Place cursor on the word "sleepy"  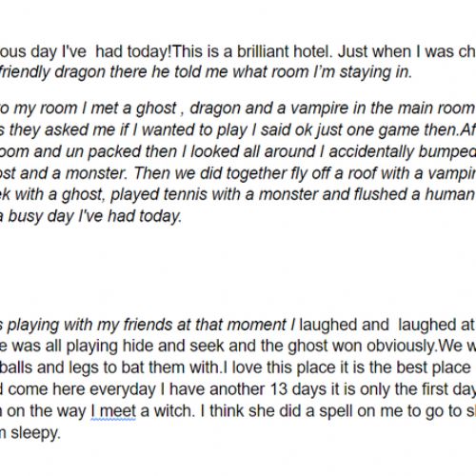(35, 433)
